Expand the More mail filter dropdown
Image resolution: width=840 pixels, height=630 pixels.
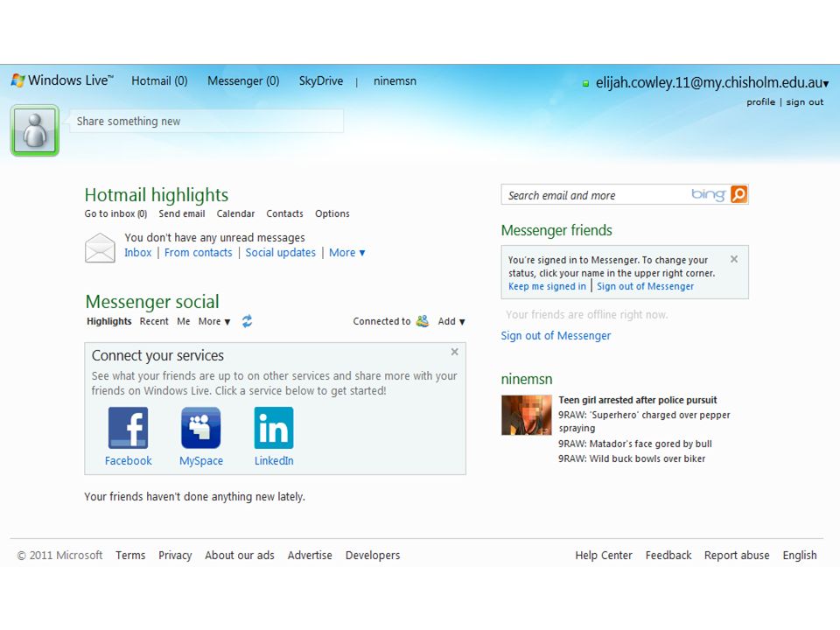coord(347,252)
